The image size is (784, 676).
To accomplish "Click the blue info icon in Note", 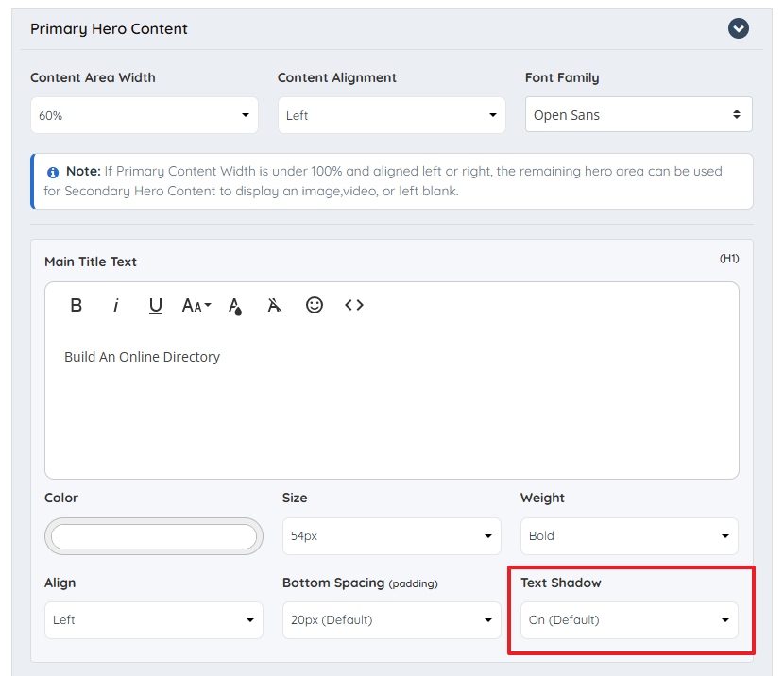I will click(x=53, y=173).
